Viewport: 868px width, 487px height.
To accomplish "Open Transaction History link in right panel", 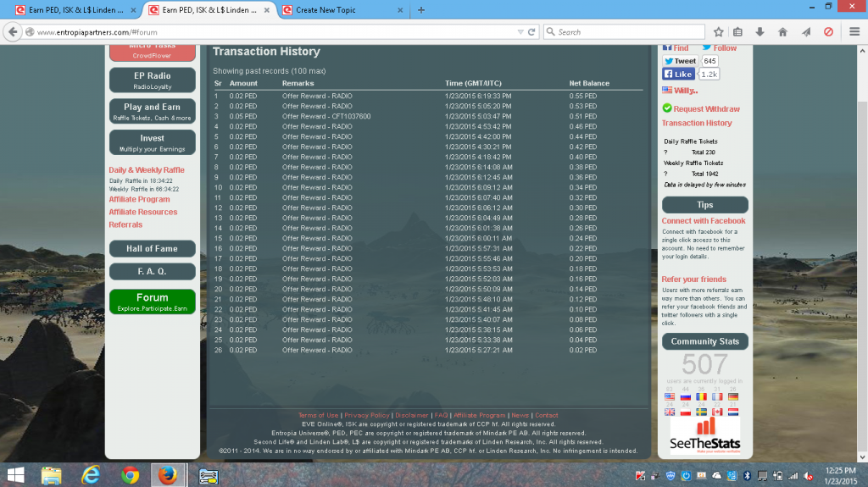I will pos(697,123).
